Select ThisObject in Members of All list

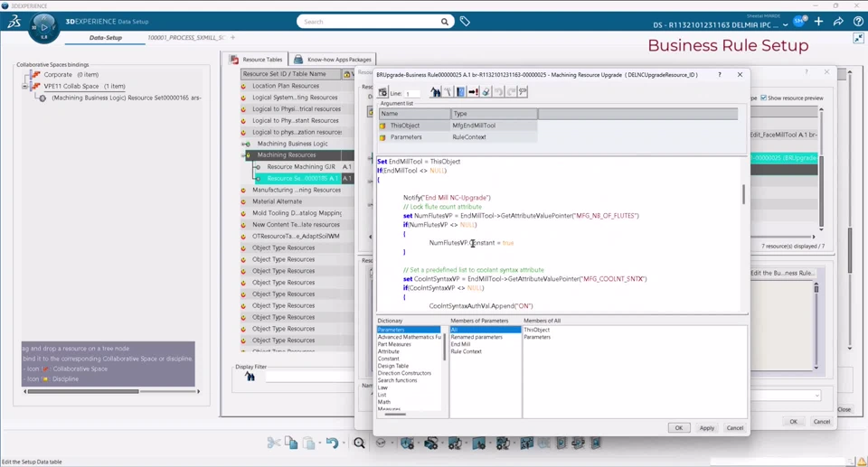[x=536, y=330]
